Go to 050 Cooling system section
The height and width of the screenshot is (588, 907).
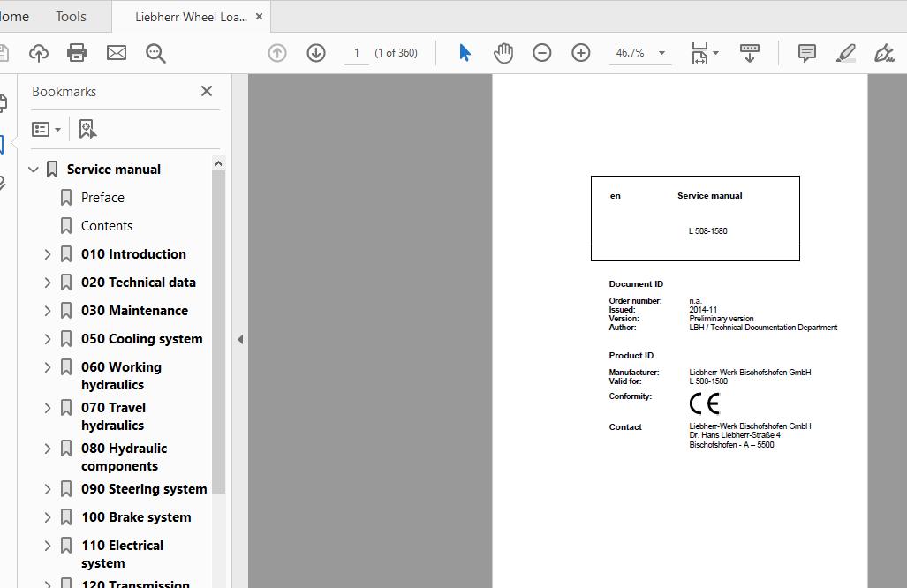pyautogui.click(x=141, y=339)
